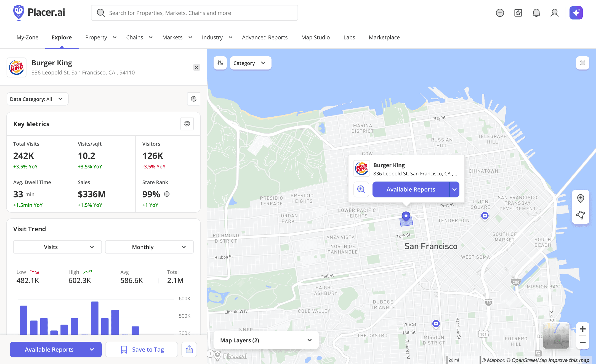Open map filter sliders icon
Image resolution: width=596 pixels, height=364 pixels.
[220, 63]
